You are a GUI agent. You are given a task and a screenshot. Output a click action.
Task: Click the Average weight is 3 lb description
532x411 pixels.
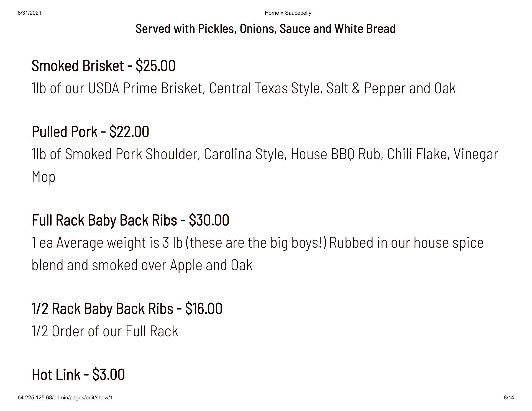257,243
